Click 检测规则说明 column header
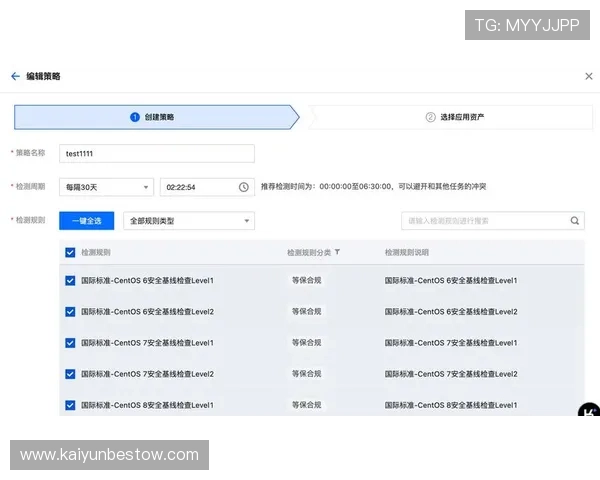600x480 pixels. point(407,252)
